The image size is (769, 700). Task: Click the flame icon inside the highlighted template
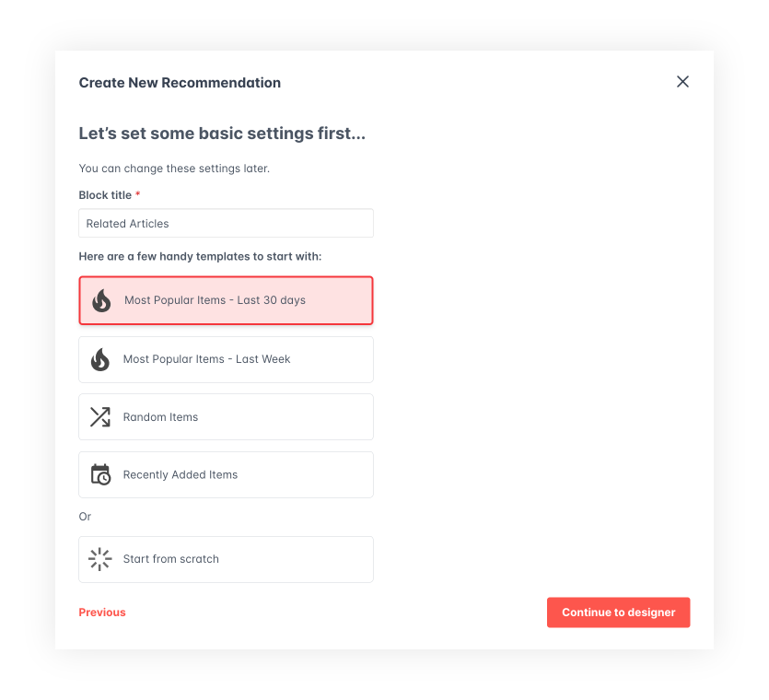(x=100, y=300)
